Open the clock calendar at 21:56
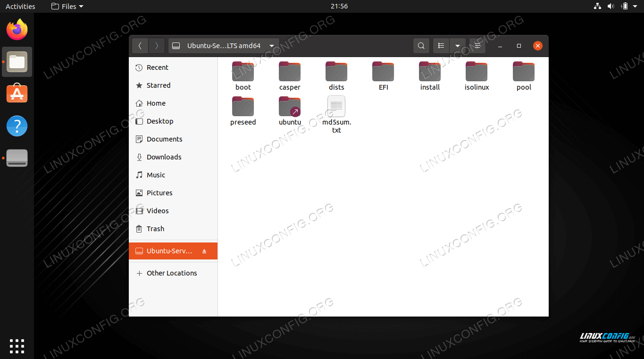644x359 pixels. (x=339, y=6)
